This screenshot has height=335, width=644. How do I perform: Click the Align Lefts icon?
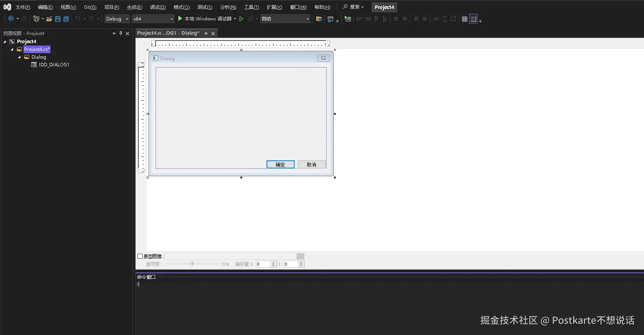coord(359,19)
